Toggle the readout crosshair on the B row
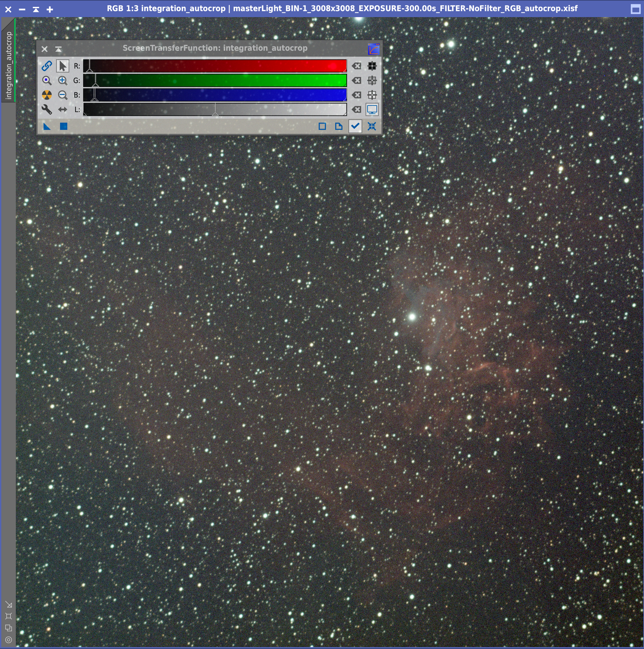 coord(372,95)
